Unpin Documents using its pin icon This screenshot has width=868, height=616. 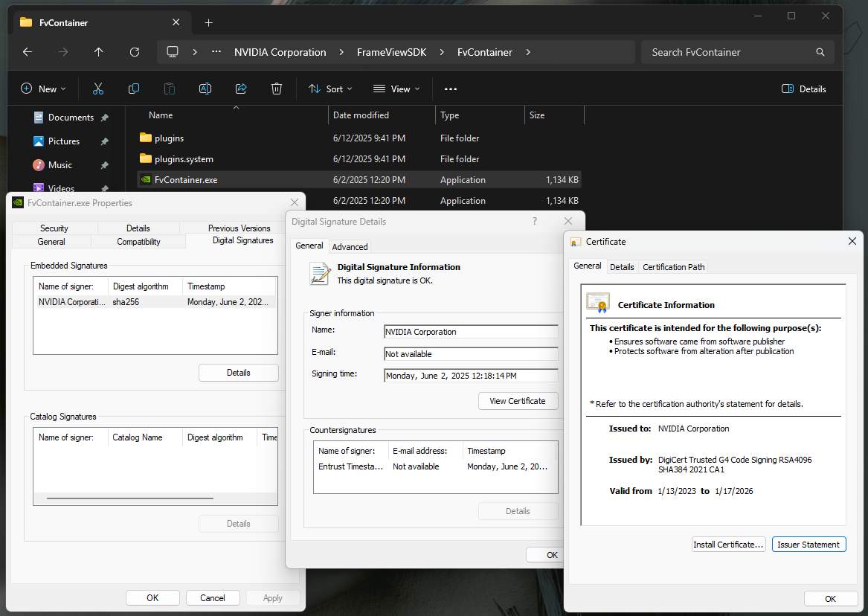(x=104, y=118)
